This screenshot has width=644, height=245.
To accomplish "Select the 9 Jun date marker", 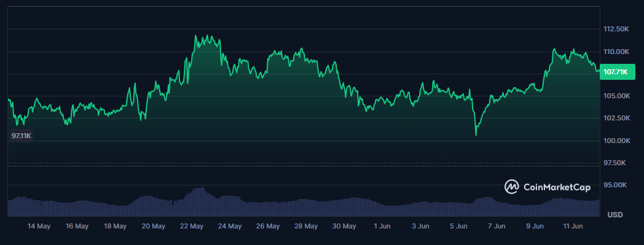I will pyautogui.click(x=535, y=226).
